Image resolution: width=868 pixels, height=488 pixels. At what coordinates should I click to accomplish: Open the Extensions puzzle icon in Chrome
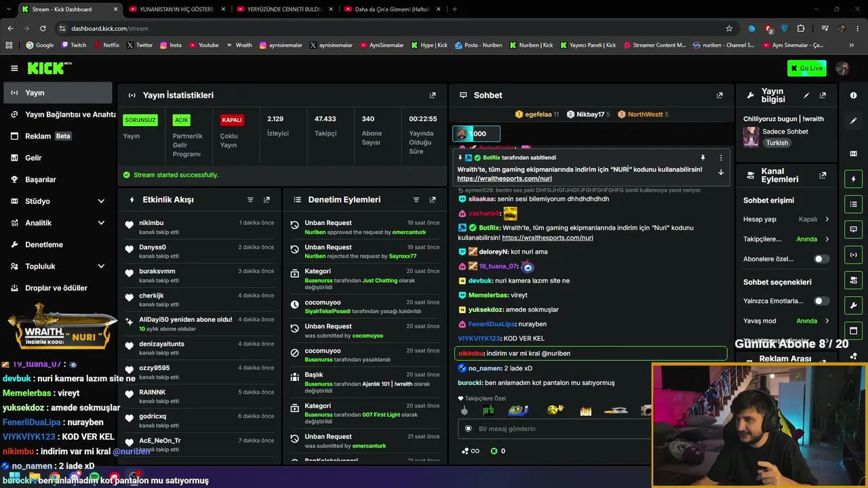click(801, 28)
